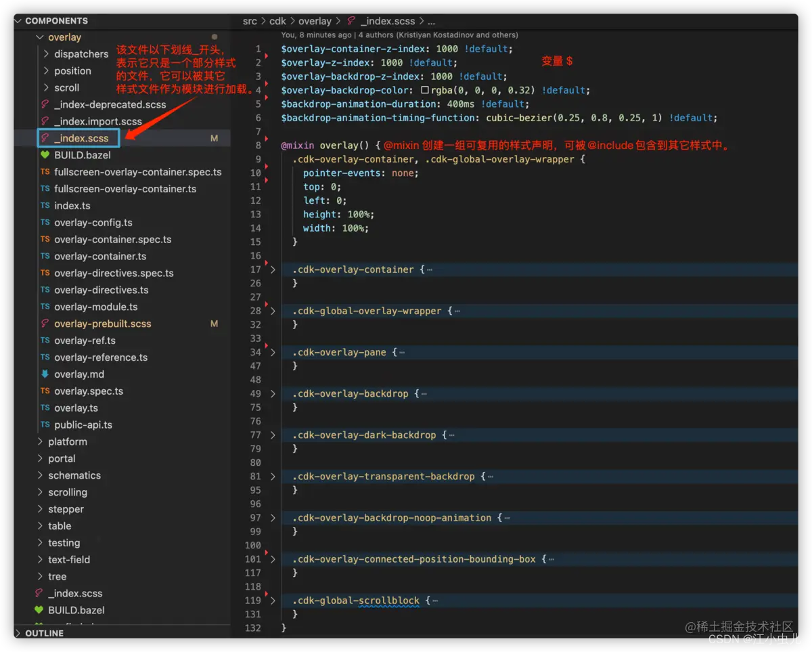Open the stepper folder
Image resolution: width=812 pixels, height=652 pixels.
66,509
